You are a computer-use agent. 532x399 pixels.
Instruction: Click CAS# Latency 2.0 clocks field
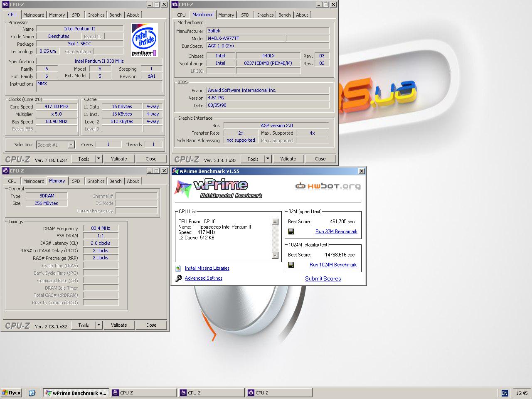[101, 243]
